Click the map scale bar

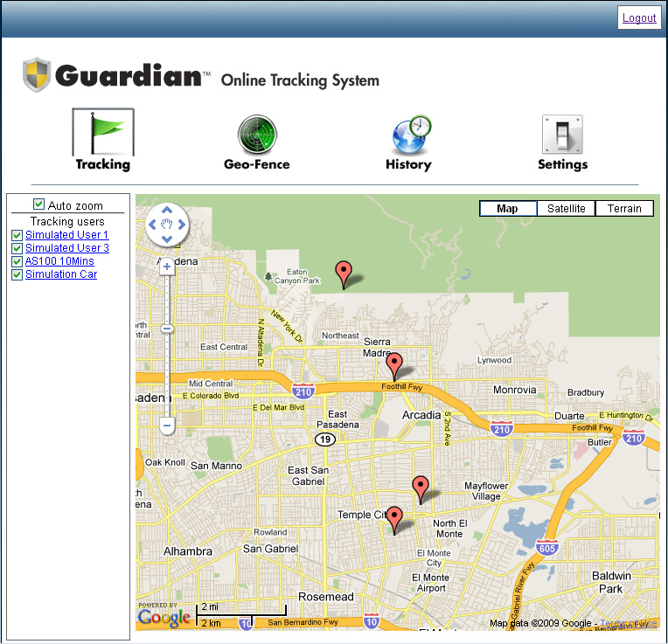click(241, 614)
